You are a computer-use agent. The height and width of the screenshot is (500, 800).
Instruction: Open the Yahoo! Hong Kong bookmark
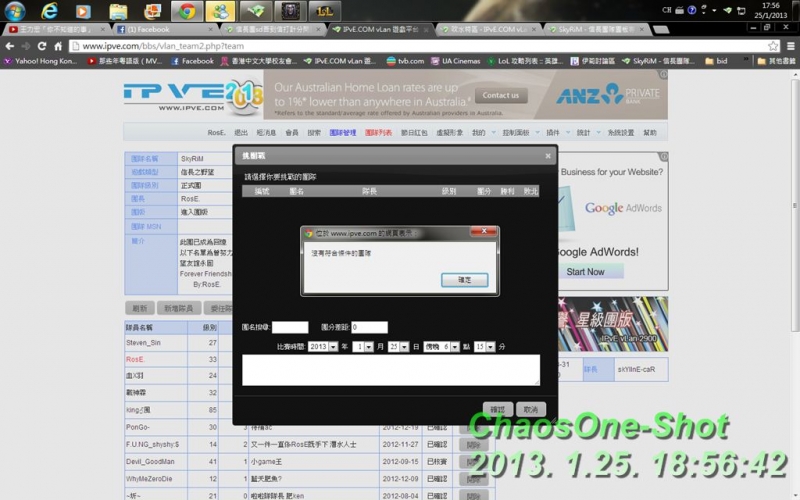41,61
